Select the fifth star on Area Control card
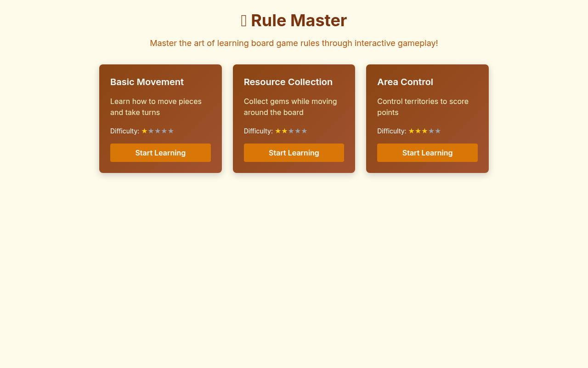The width and height of the screenshot is (588, 368). tap(438, 131)
